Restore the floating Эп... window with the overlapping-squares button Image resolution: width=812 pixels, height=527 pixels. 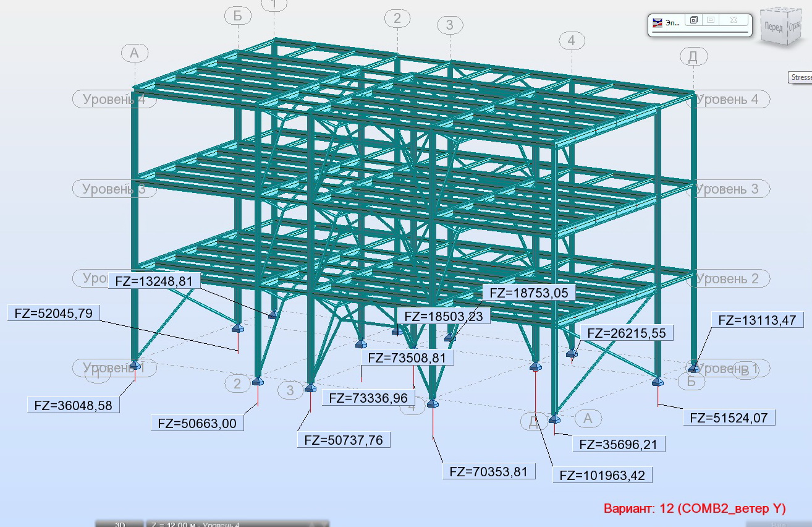[x=694, y=20]
